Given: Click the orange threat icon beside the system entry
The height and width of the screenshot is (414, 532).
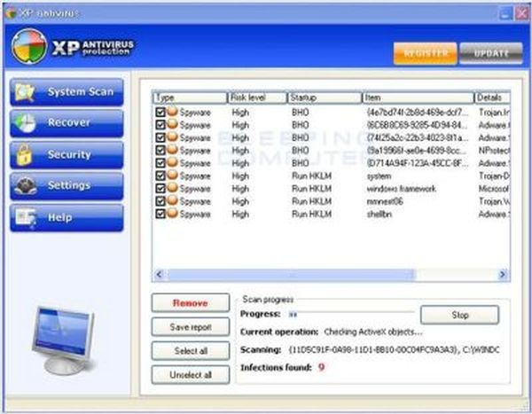Looking at the screenshot, I should tap(172, 176).
